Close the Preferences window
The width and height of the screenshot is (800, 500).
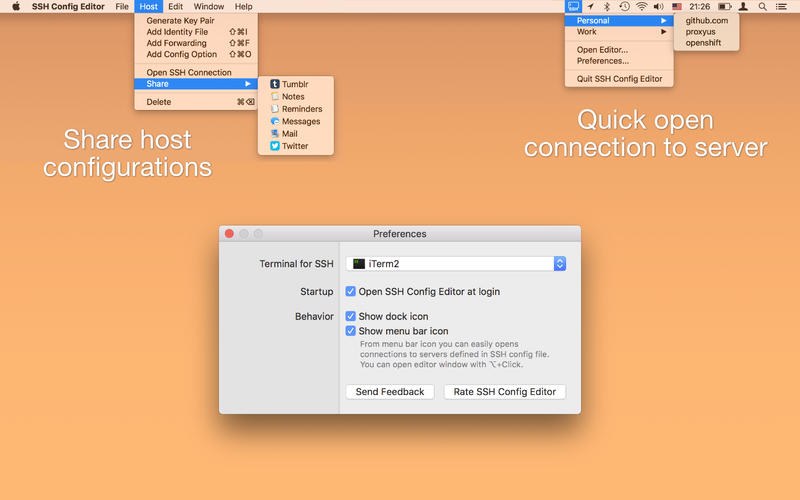(229, 234)
